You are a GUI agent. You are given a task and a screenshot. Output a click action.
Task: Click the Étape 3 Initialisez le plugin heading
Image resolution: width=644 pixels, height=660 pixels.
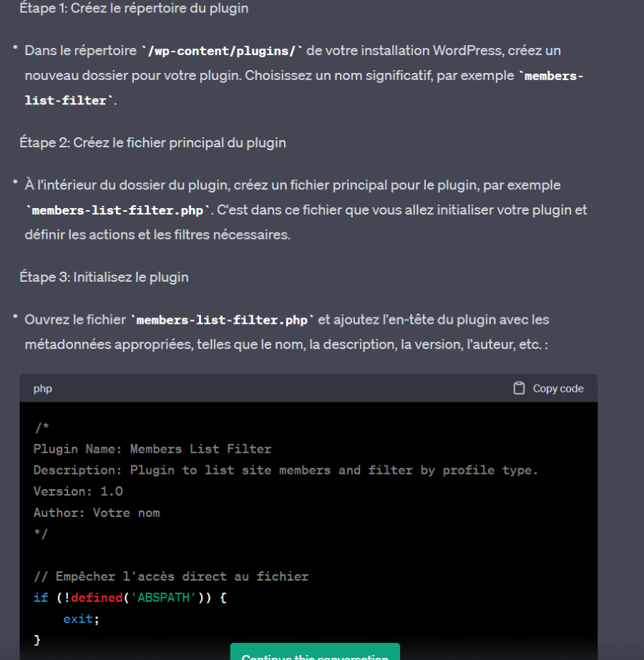click(104, 277)
